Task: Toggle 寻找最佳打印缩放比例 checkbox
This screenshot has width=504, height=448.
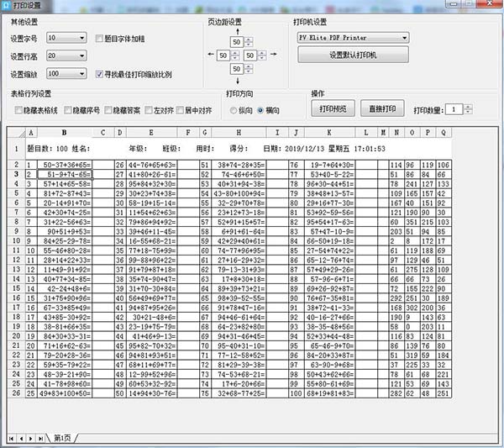Action: click(99, 74)
